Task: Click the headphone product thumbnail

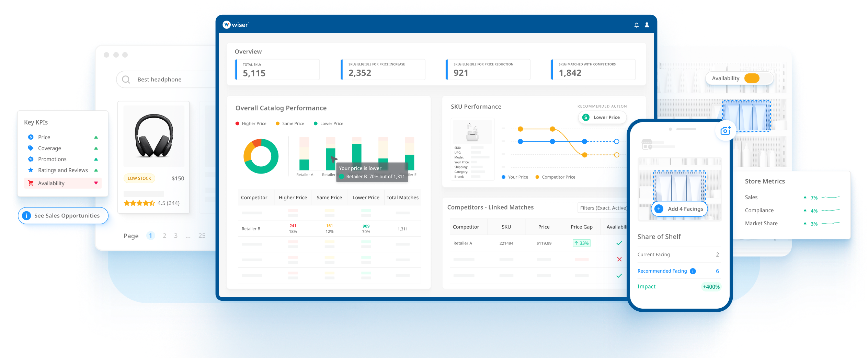Action: [154, 136]
